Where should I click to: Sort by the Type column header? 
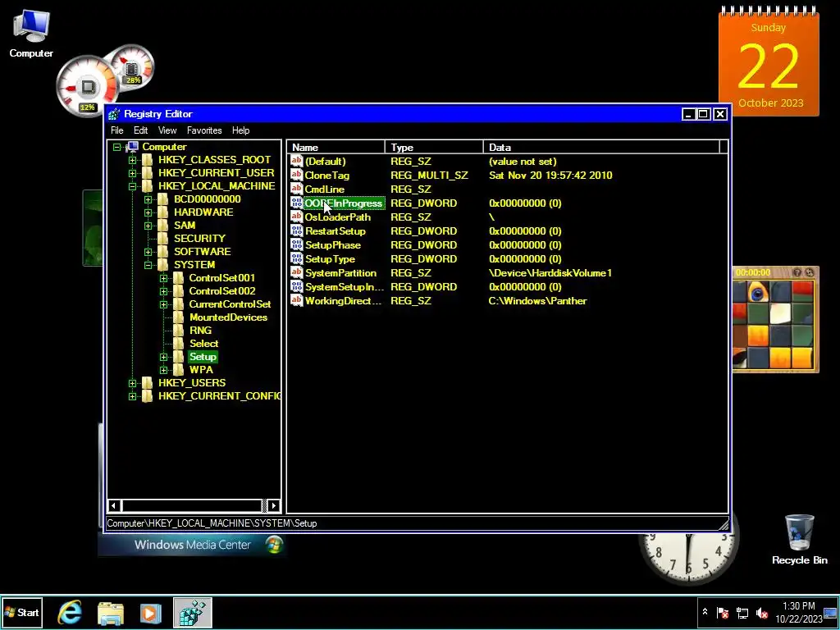(434, 148)
